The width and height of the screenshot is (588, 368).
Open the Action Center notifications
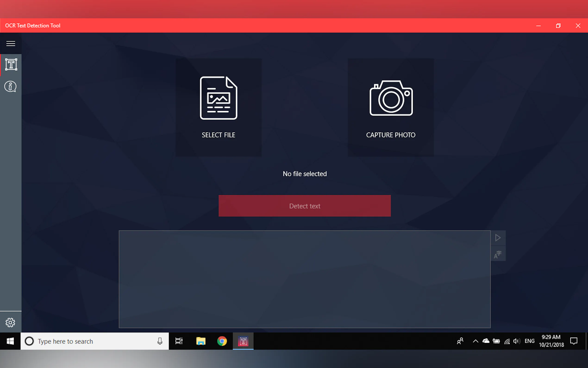pos(574,341)
